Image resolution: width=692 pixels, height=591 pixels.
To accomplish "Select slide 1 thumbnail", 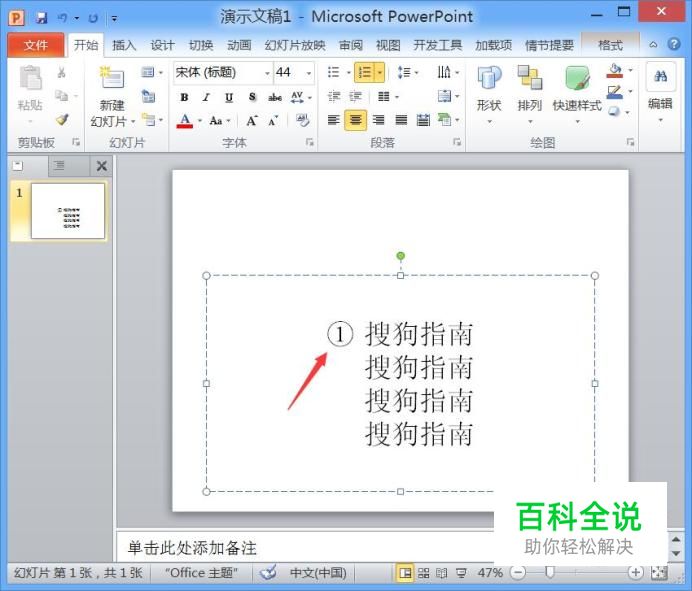I will click(x=68, y=211).
